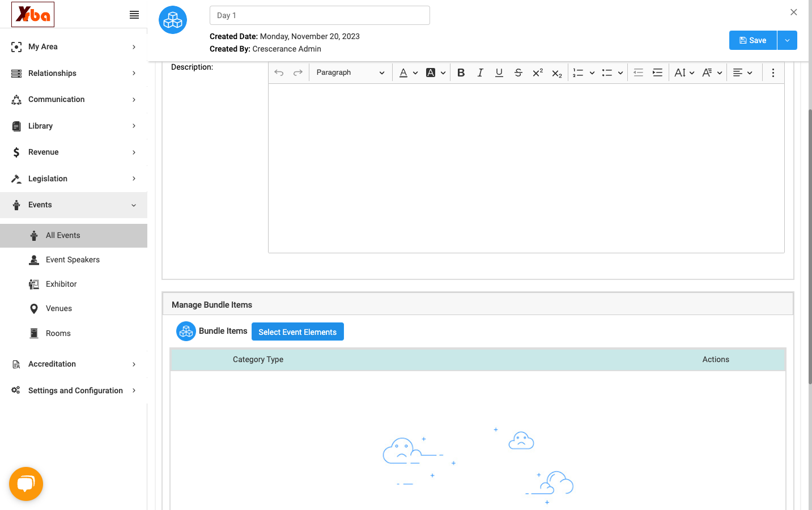Insert a numbered list
The image size is (812, 510).
tap(578, 73)
